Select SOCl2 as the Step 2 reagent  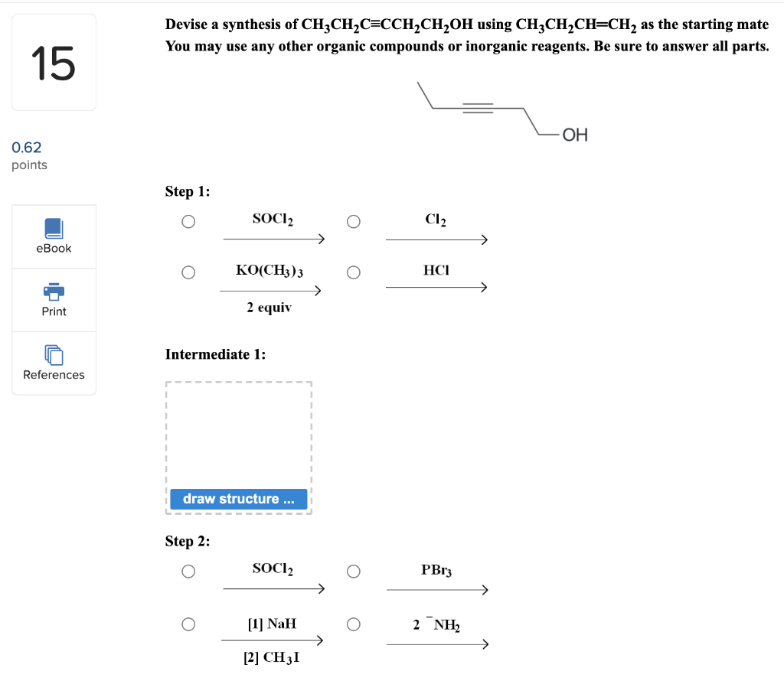click(x=188, y=571)
